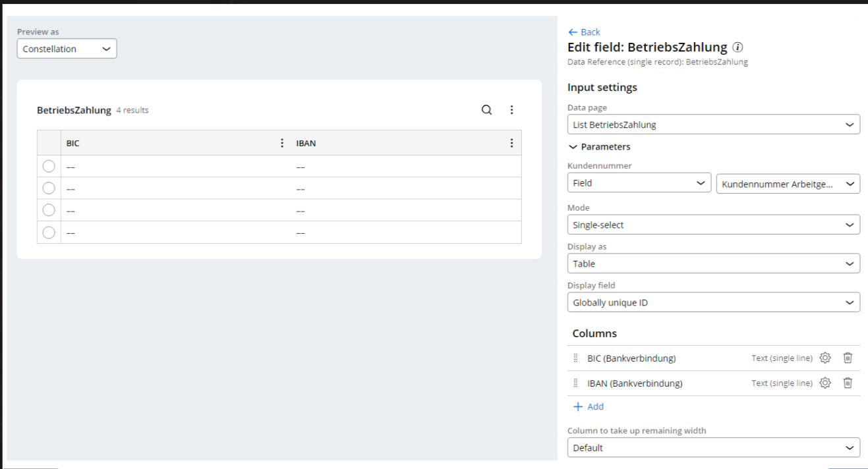This screenshot has height=469, width=868.
Task: Open the Mode Single-select dropdown
Action: click(713, 225)
